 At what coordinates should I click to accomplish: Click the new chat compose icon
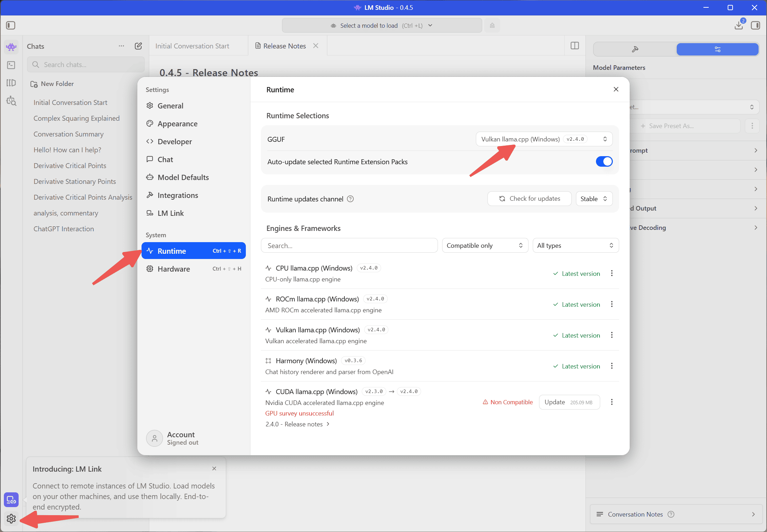pyautogui.click(x=138, y=46)
